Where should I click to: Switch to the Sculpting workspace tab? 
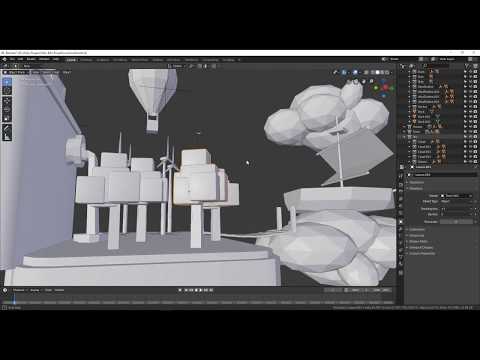tap(103, 60)
